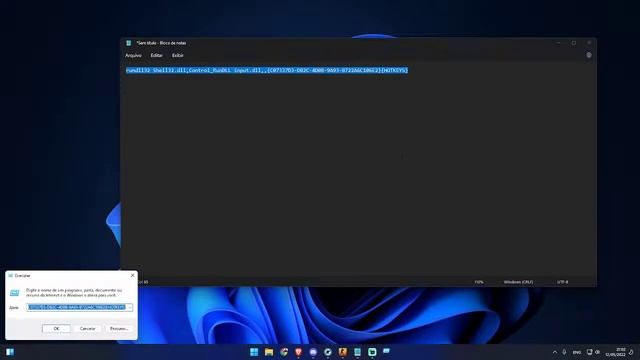This screenshot has height=360, width=640.
Task: Click the volume speaker tray icon
Action: pyautogui.click(x=598, y=352)
